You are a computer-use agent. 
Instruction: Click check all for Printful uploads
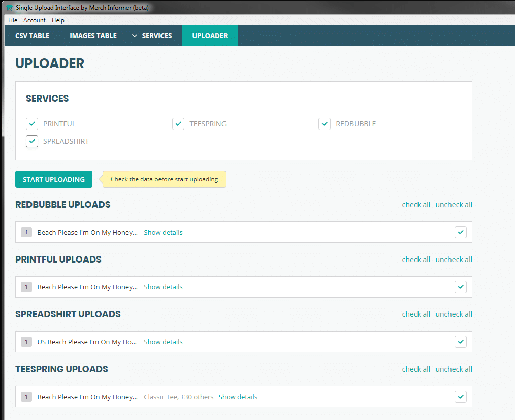click(x=416, y=260)
